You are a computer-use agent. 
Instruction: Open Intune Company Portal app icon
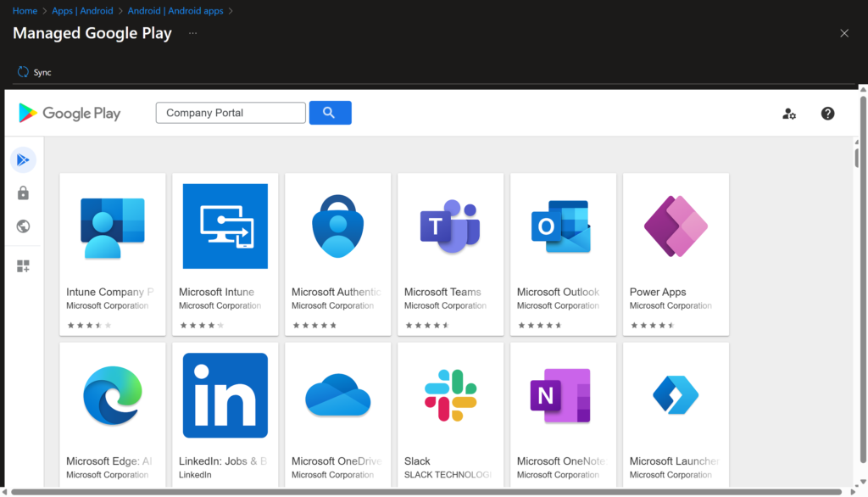coord(113,228)
